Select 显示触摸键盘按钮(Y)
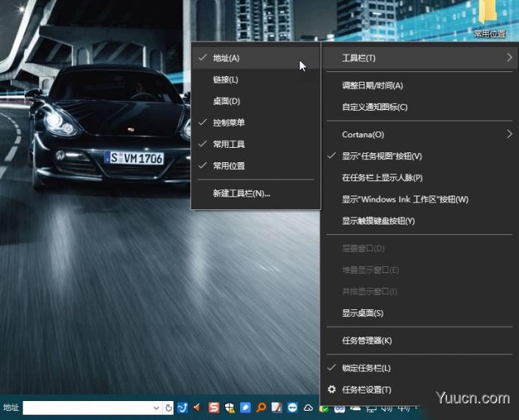 [420, 221]
